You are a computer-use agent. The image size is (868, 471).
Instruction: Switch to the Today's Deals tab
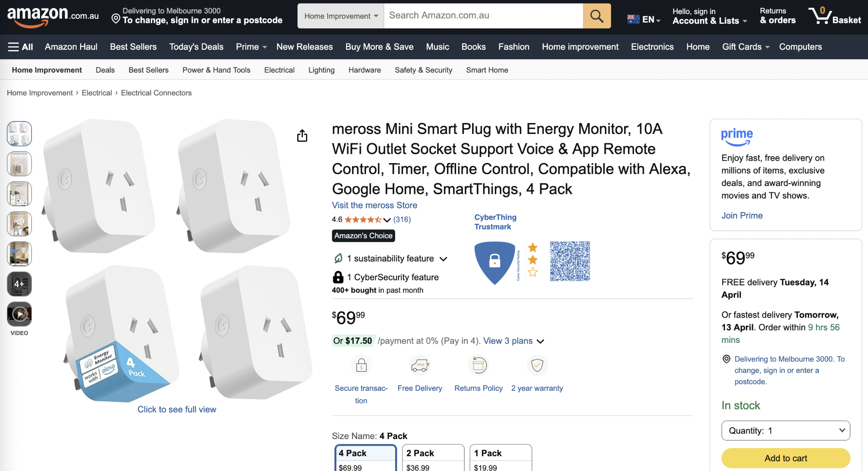196,47
